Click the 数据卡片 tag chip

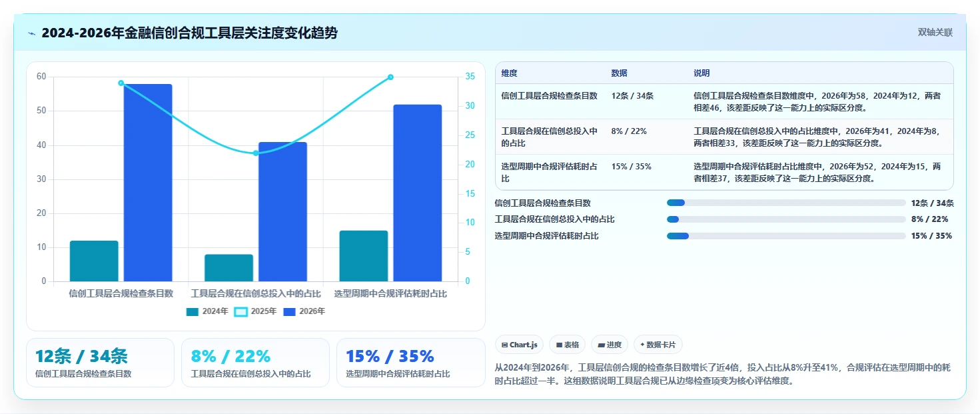point(658,345)
